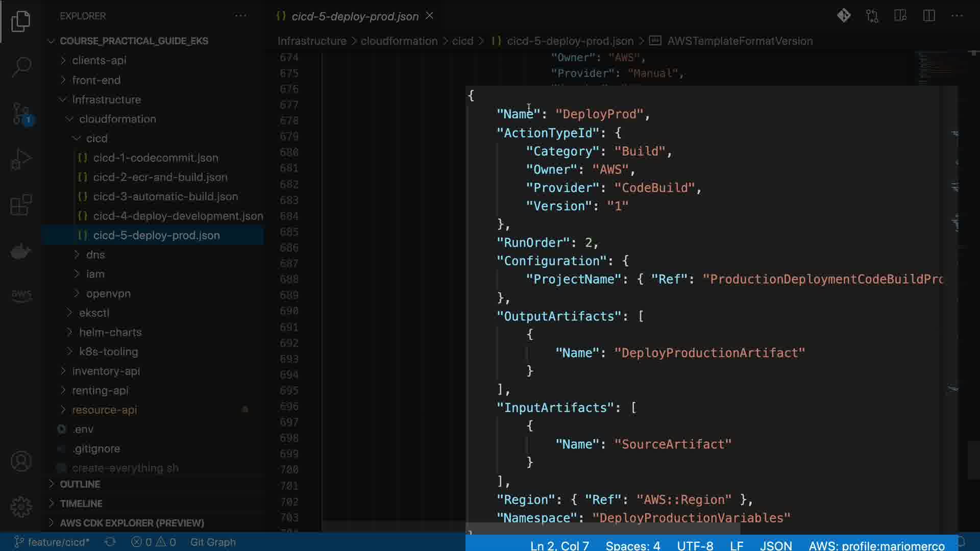Click the Accounts icon
The width and height of the screenshot is (980, 551).
pos(21,461)
